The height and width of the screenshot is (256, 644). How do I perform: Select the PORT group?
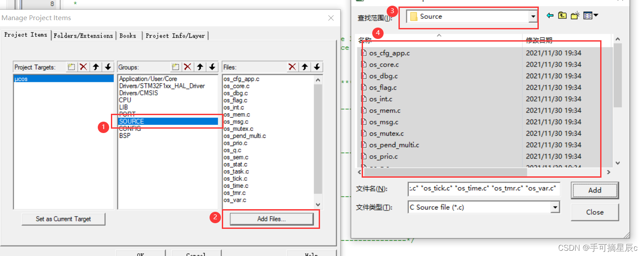pos(127,114)
